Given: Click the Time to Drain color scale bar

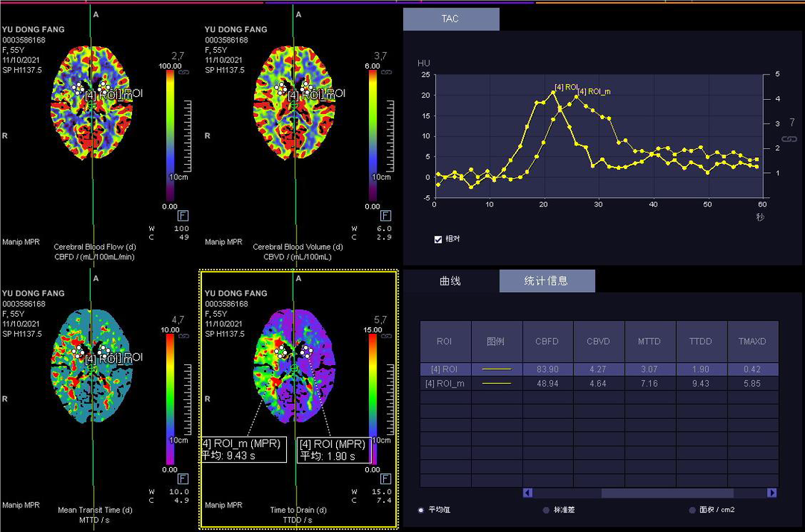Looking at the screenshot, I should (x=373, y=399).
